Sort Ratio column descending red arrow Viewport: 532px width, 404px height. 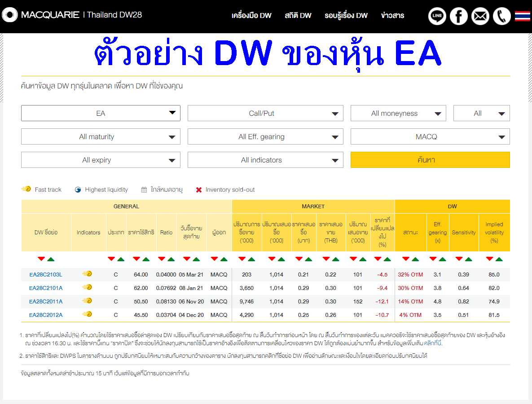click(162, 259)
